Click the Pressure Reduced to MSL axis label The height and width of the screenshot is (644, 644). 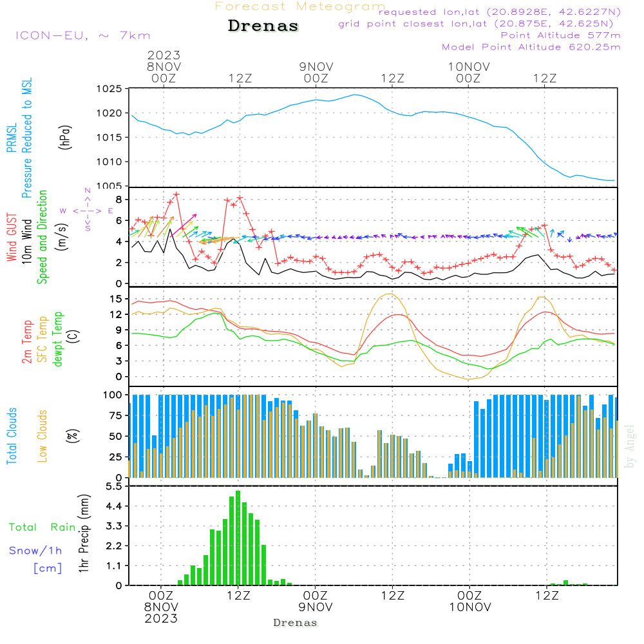coord(28,138)
